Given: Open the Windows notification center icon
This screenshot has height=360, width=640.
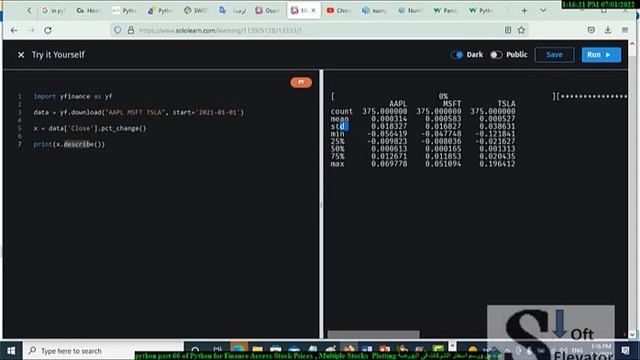Looking at the screenshot, I should point(626,351).
